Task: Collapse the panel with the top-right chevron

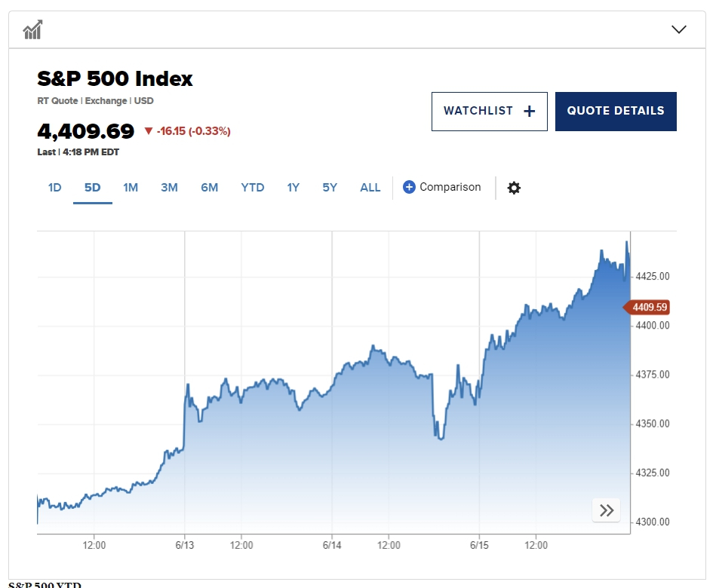Action: (678, 30)
